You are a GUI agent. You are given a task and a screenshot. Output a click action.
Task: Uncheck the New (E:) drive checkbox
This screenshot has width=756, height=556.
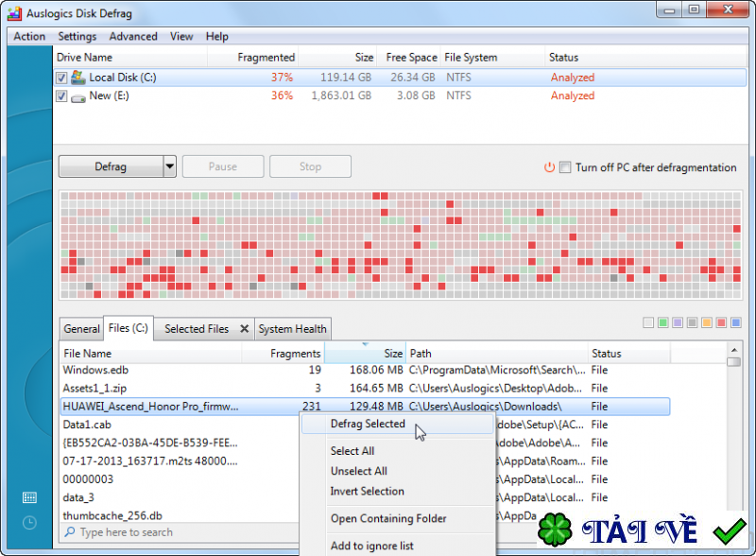click(x=61, y=96)
